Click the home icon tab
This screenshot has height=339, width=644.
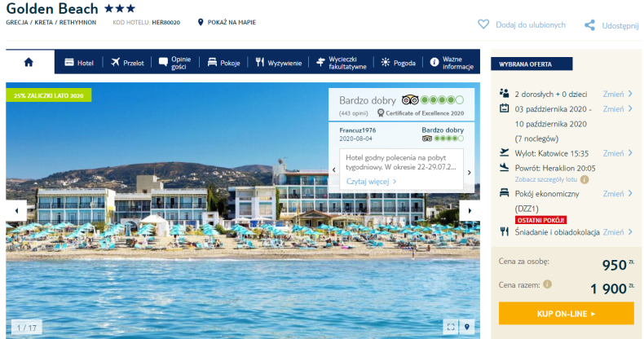[29, 62]
